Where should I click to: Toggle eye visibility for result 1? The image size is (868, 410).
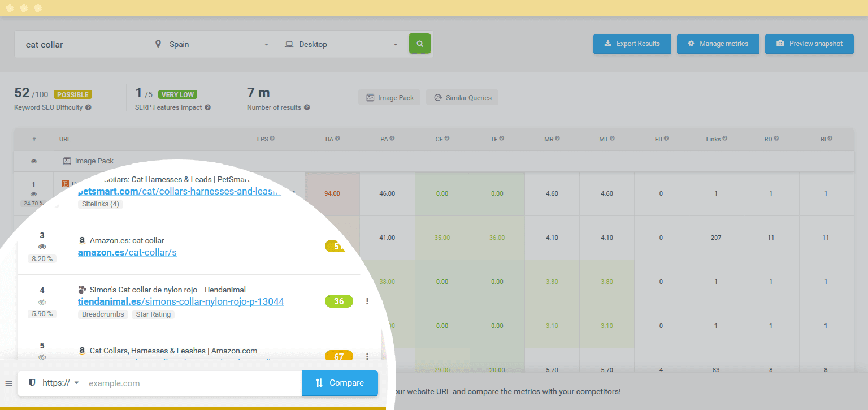pos(34,194)
